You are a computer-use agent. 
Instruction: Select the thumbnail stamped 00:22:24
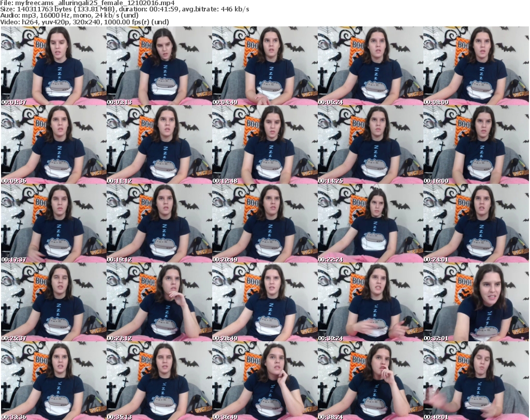point(371,224)
